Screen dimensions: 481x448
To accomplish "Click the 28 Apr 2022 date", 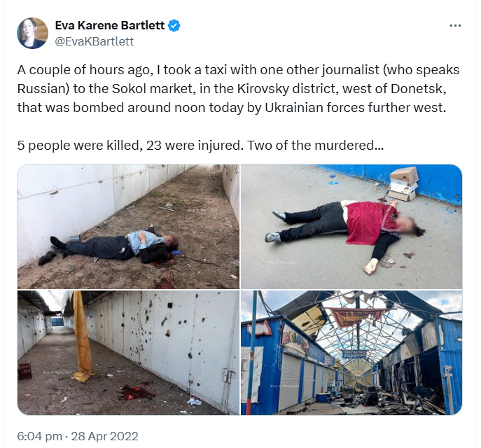I will pos(104,436).
